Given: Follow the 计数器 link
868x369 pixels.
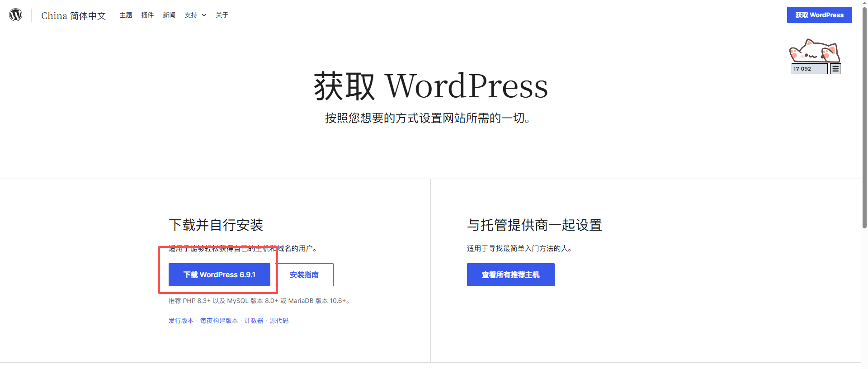Looking at the screenshot, I should pos(254,321).
